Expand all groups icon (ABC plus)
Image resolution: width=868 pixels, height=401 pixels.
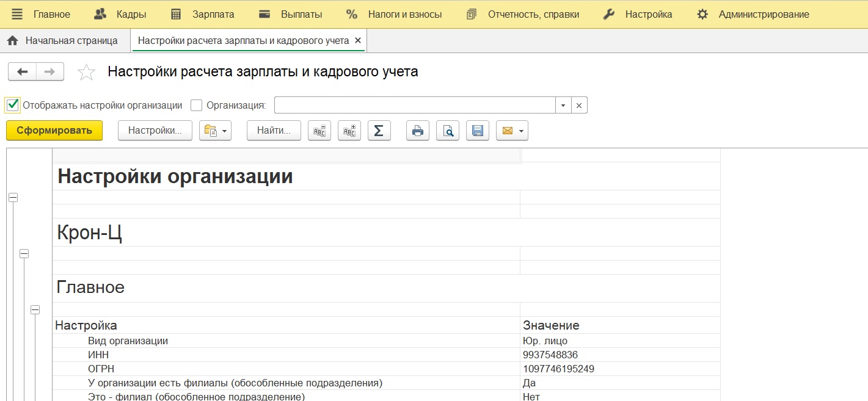[349, 131]
